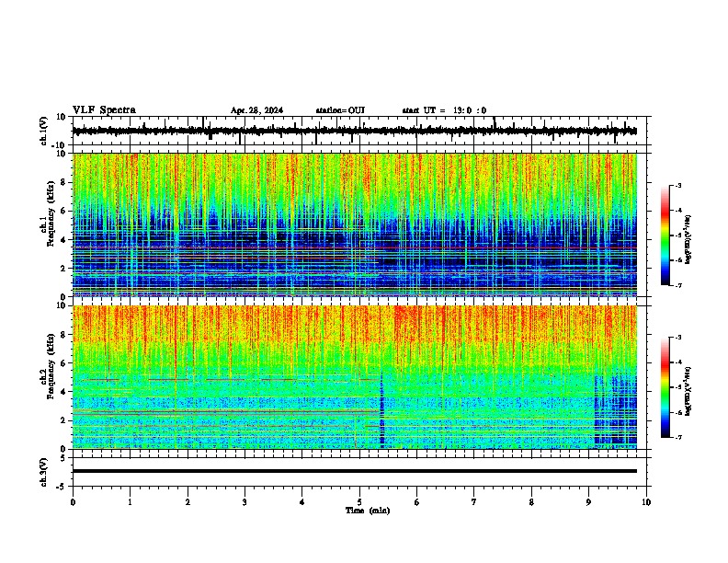Click the last time axis tick label "10"

(646, 502)
